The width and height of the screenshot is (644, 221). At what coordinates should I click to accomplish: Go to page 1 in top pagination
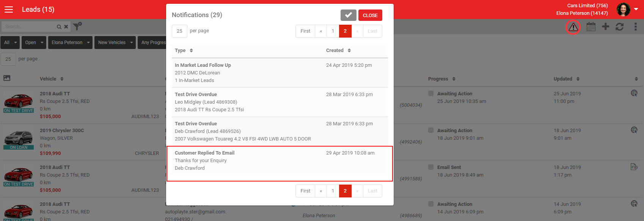click(x=333, y=31)
